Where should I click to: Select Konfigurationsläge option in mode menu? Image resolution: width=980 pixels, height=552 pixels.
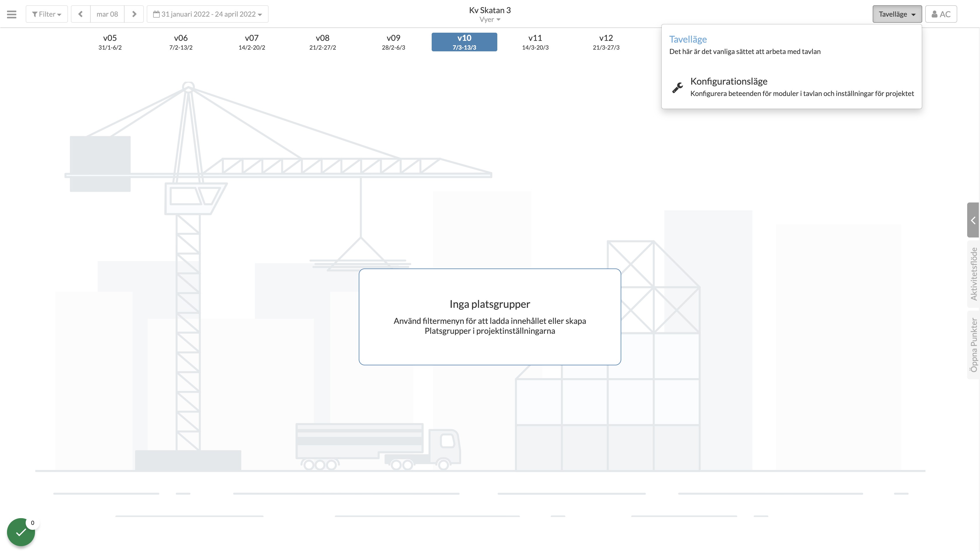coord(791,87)
